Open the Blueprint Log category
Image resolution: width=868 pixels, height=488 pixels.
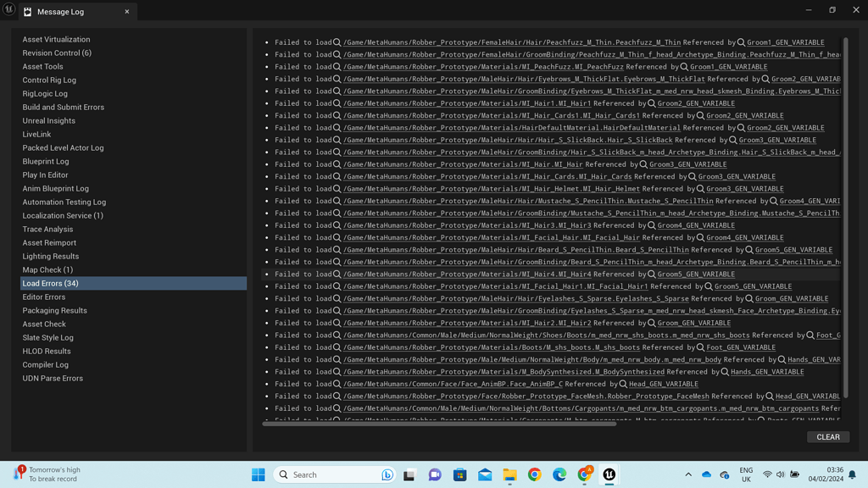[45, 161]
